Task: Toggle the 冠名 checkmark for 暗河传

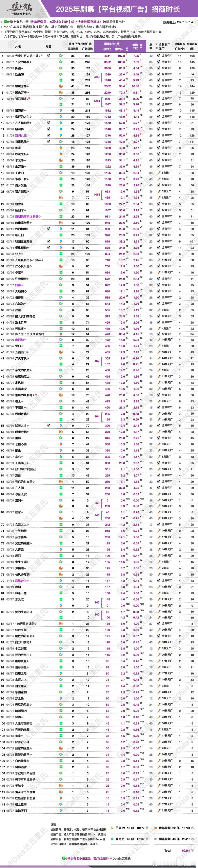Action: click(49, 129)
